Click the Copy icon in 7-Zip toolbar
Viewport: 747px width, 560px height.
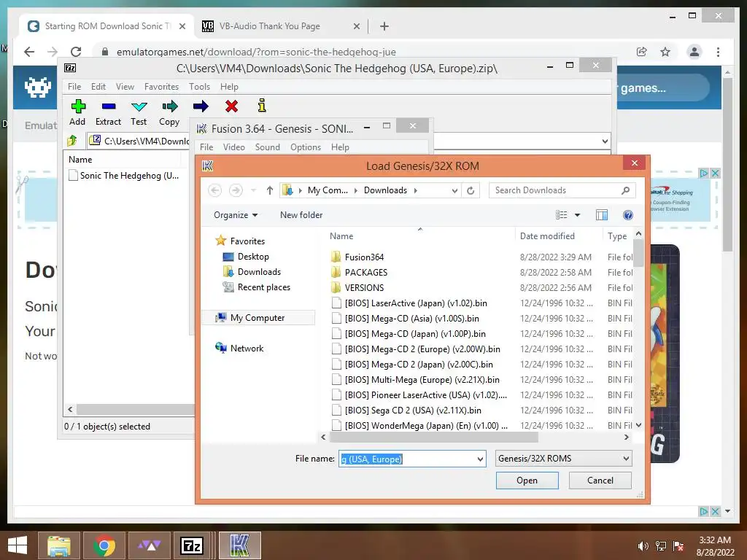coord(169,106)
